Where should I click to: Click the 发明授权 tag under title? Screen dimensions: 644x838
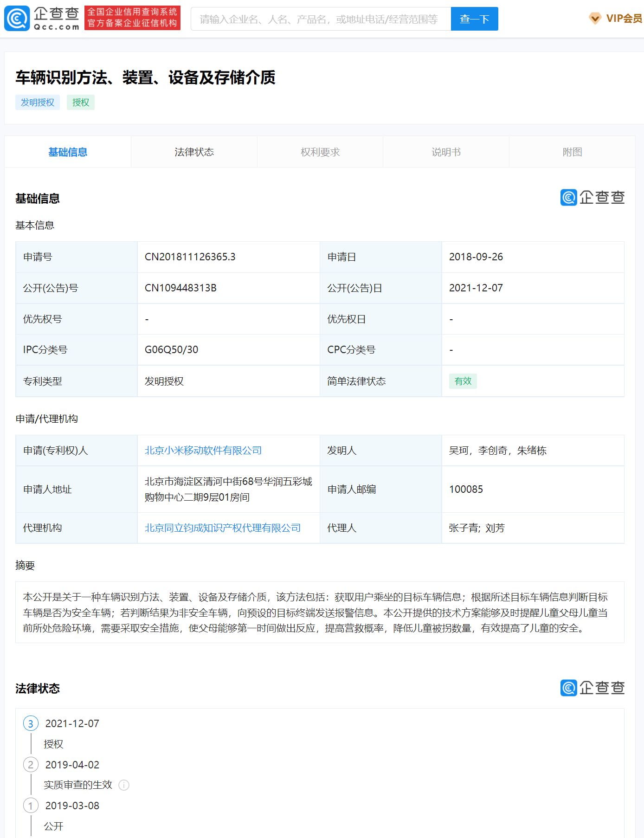click(x=38, y=103)
